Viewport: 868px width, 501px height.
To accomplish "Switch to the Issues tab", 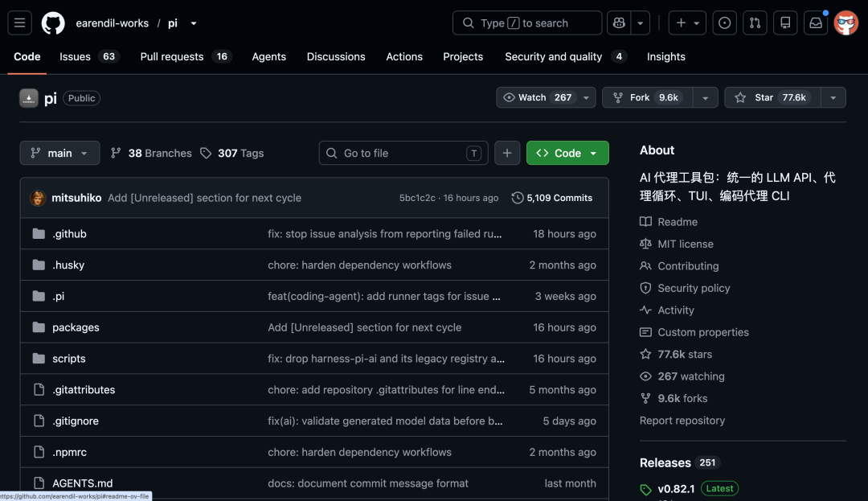I will click(90, 56).
